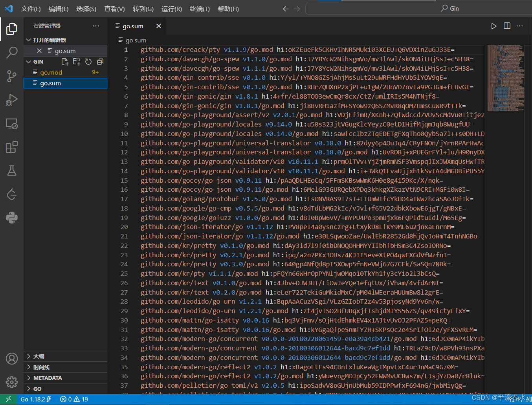Click the Gin command center search box

419,8
